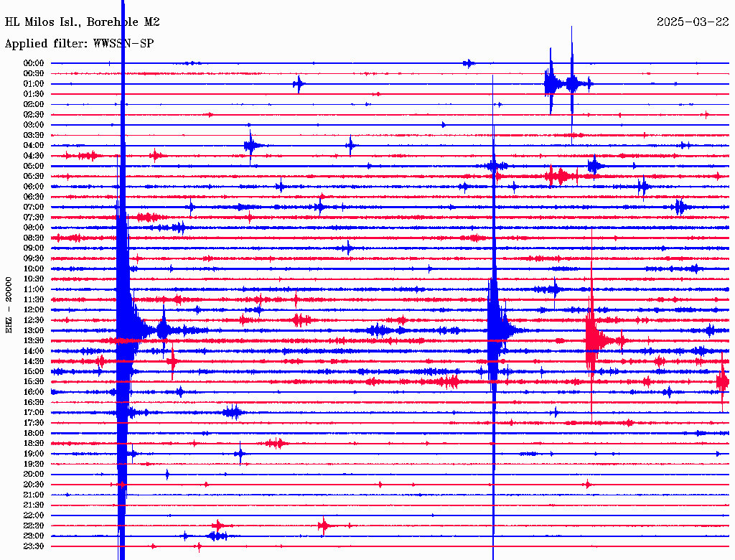Click the 'Applied filter: WWSSN-SP' text
The height and width of the screenshot is (560, 735).
79,43
